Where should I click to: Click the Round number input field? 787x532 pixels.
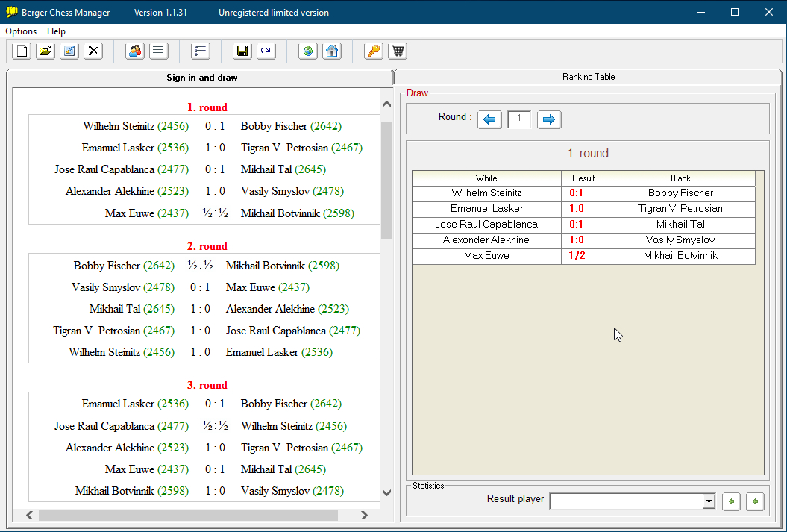pos(519,119)
